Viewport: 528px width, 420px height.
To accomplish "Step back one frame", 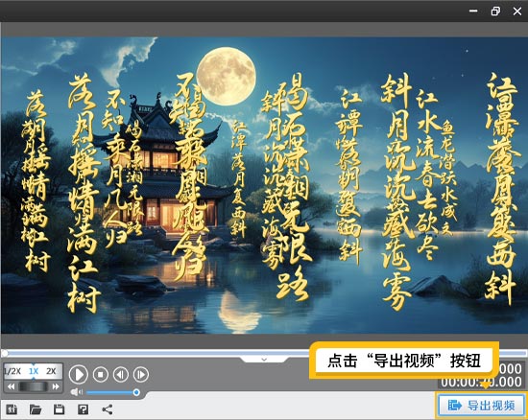I will click(121, 374).
